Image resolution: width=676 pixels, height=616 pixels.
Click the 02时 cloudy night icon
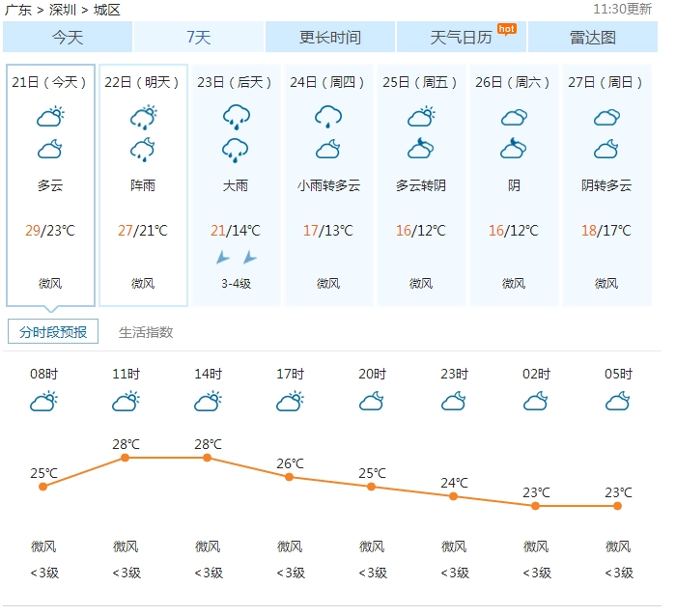click(535, 401)
